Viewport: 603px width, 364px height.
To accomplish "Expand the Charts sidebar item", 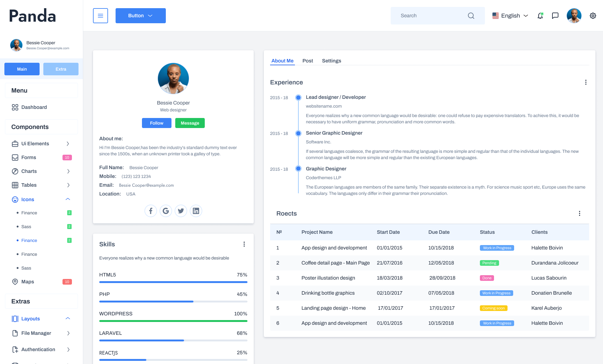I will click(x=68, y=171).
